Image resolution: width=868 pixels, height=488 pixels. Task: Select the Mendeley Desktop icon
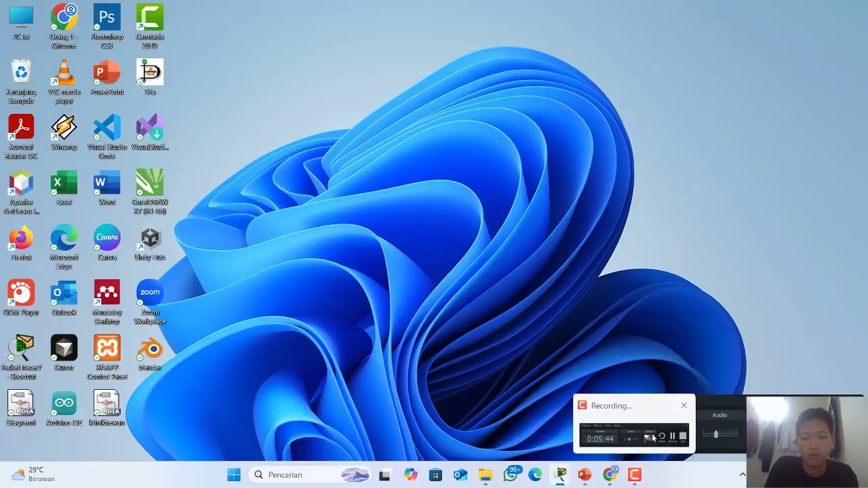106,302
